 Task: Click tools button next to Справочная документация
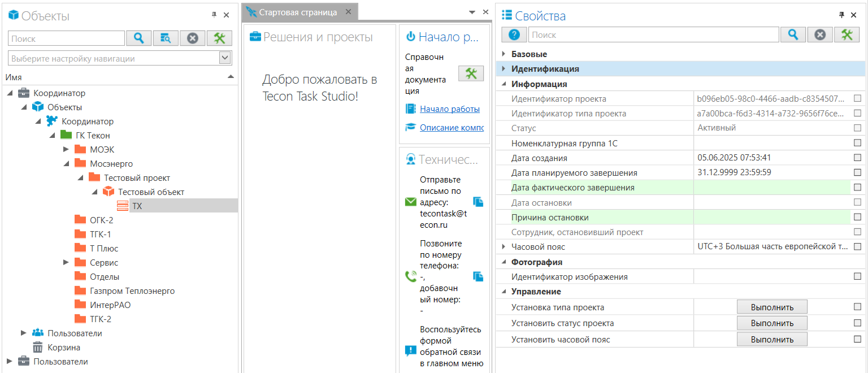[471, 73]
